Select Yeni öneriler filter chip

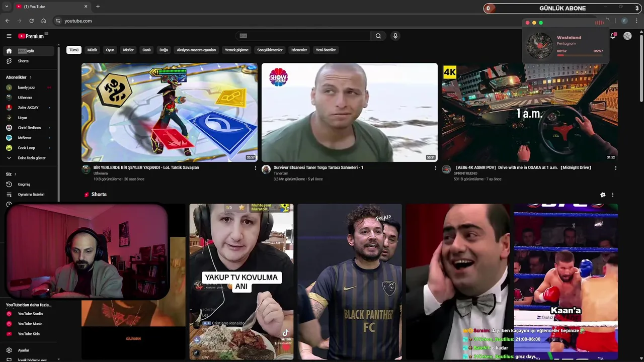click(326, 50)
